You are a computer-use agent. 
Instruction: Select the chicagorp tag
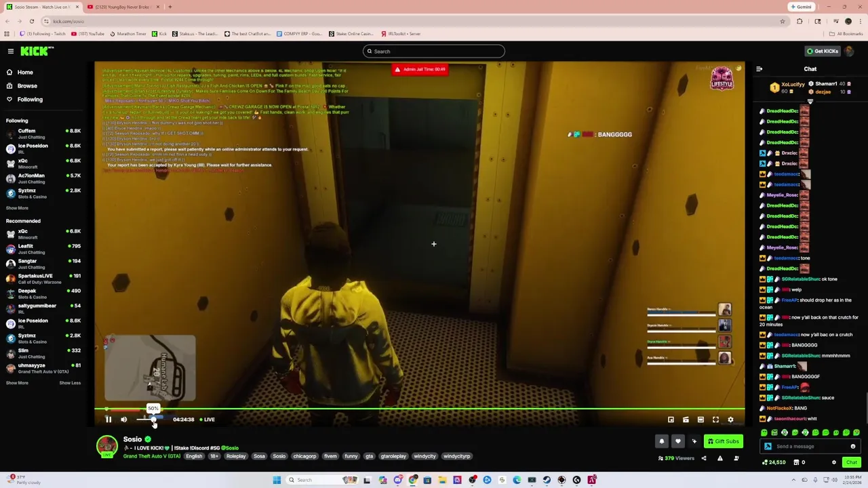pyautogui.click(x=304, y=456)
